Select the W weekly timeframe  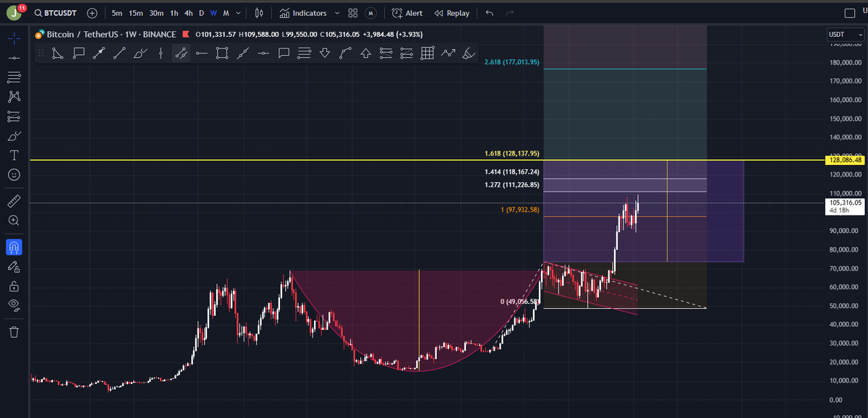point(213,13)
